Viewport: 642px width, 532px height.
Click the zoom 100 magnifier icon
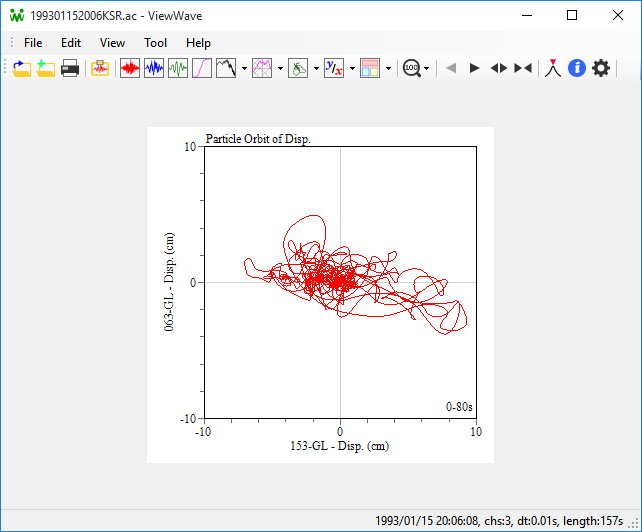pyautogui.click(x=412, y=68)
